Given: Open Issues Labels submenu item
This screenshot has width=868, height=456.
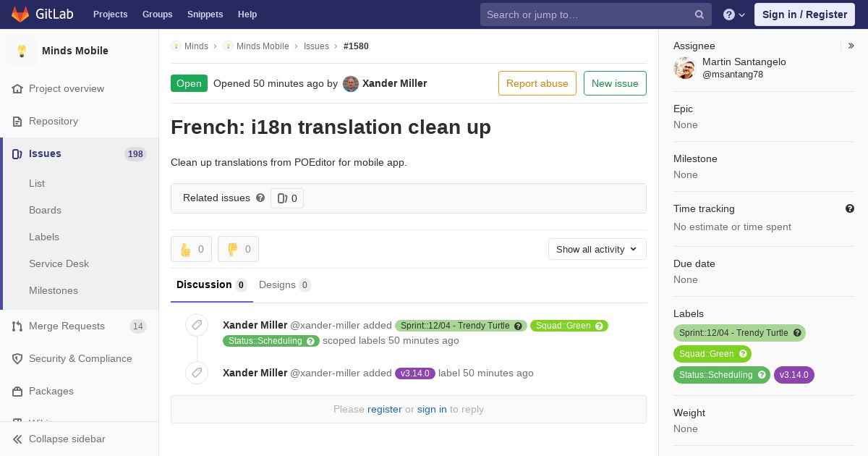Looking at the screenshot, I should (x=44, y=237).
